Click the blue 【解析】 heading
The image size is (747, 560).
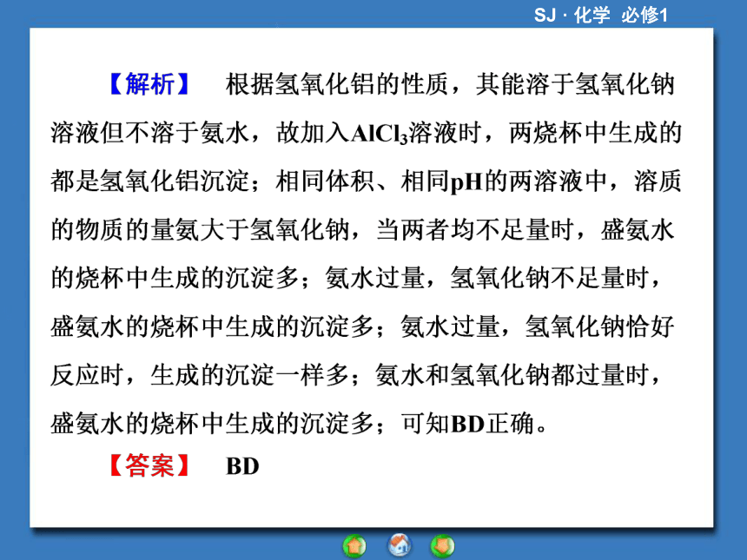click(x=149, y=84)
